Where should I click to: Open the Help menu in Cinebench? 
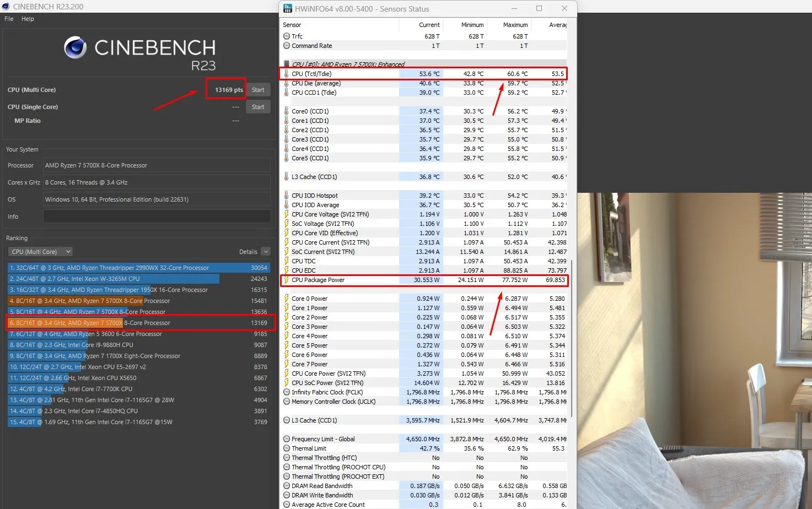tap(28, 19)
